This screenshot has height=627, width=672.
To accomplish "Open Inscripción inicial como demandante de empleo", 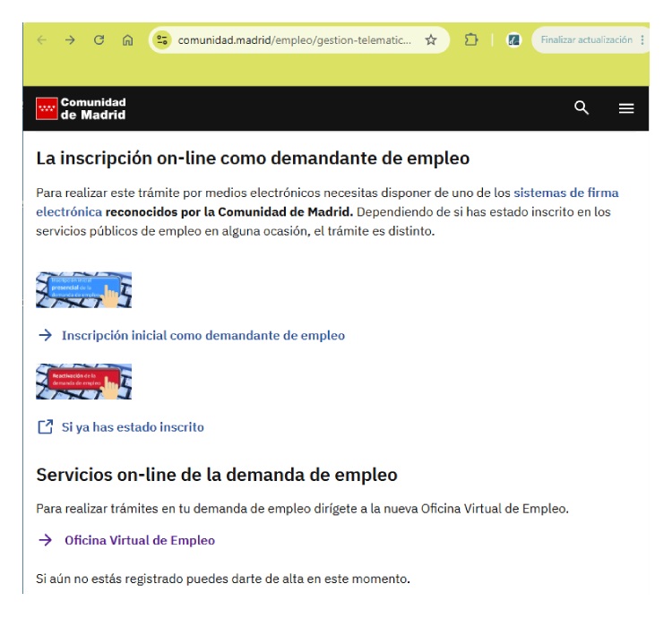I will click(x=203, y=335).
